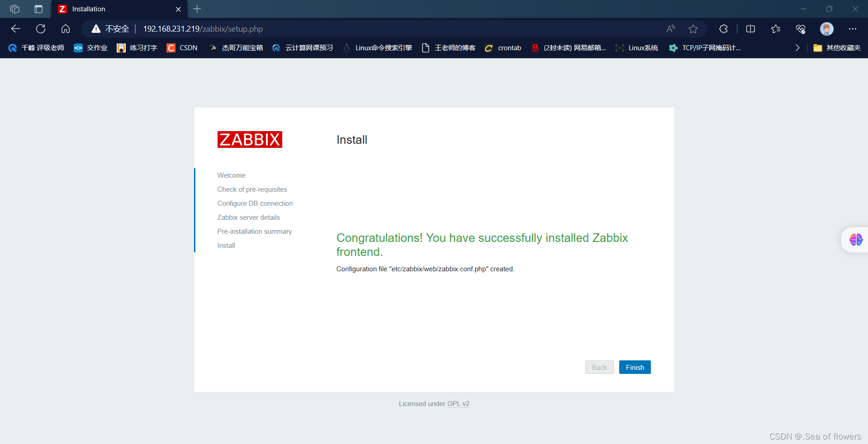Click the Check of pre-requisites step
This screenshot has height=444, width=868.
(x=252, y=189)
